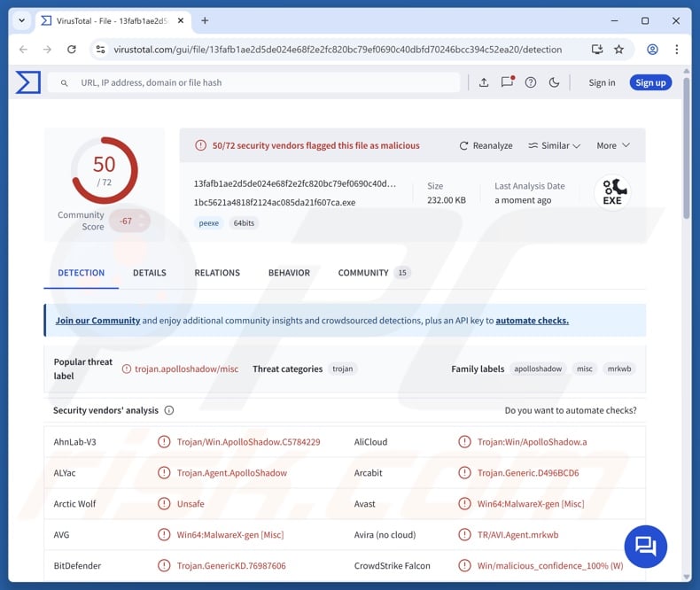Open the notifications flag icon
Screen dimensions: 700x590
coord(507,82)
